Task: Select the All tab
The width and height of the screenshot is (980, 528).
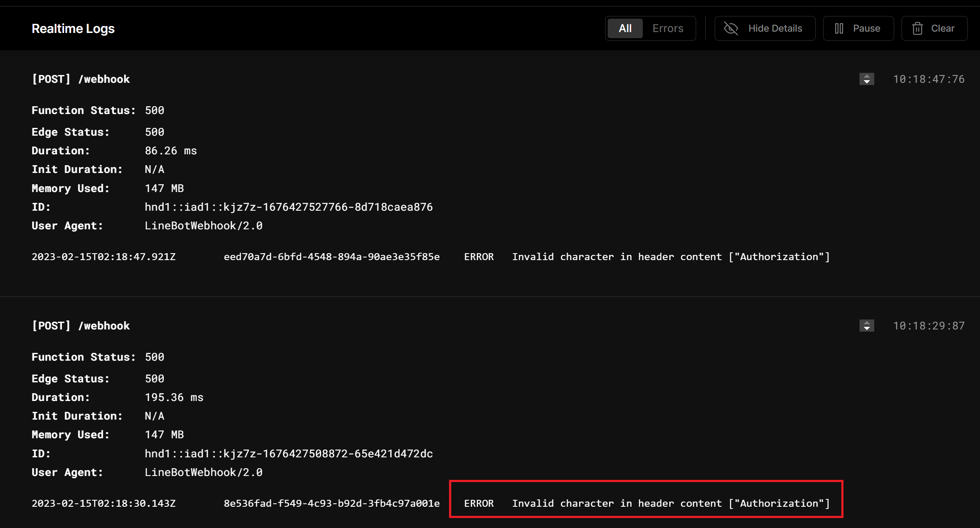Action: pyautogui.click(x=625, y=28)
